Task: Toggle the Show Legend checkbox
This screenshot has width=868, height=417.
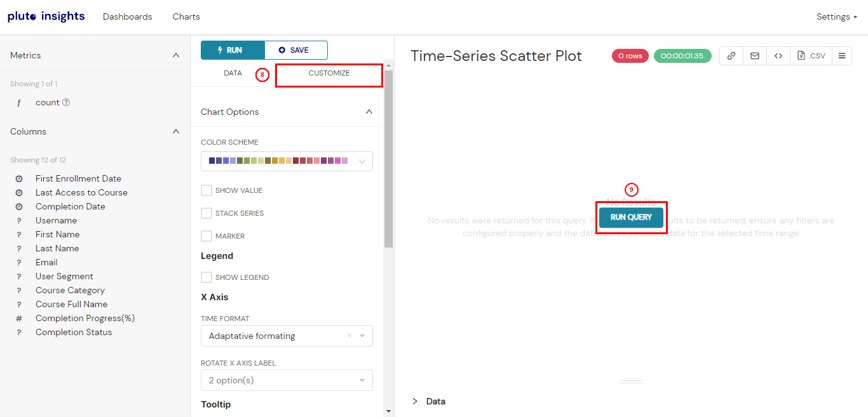Action: pyautogui.click(x=207, y=277)
